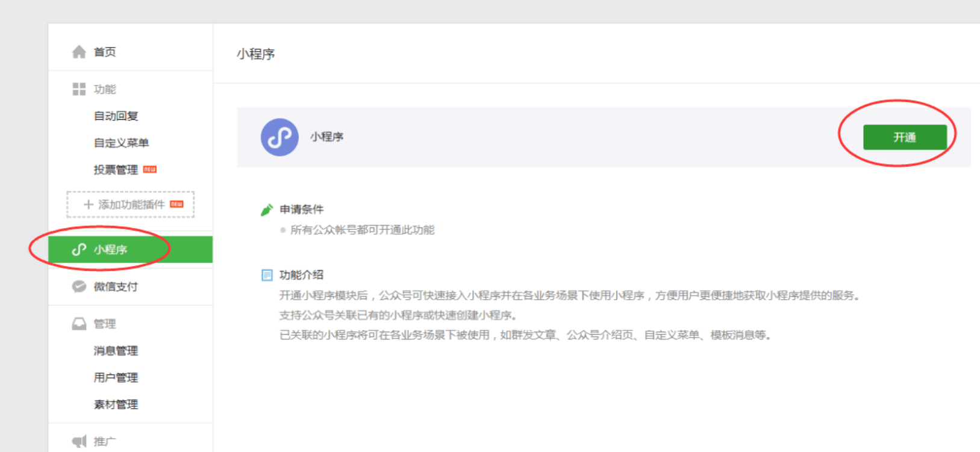Image resolution: width=980 pixels, height=452 pixels.
Task: Click the home icon beside 首页
Action: pos(79,52)
